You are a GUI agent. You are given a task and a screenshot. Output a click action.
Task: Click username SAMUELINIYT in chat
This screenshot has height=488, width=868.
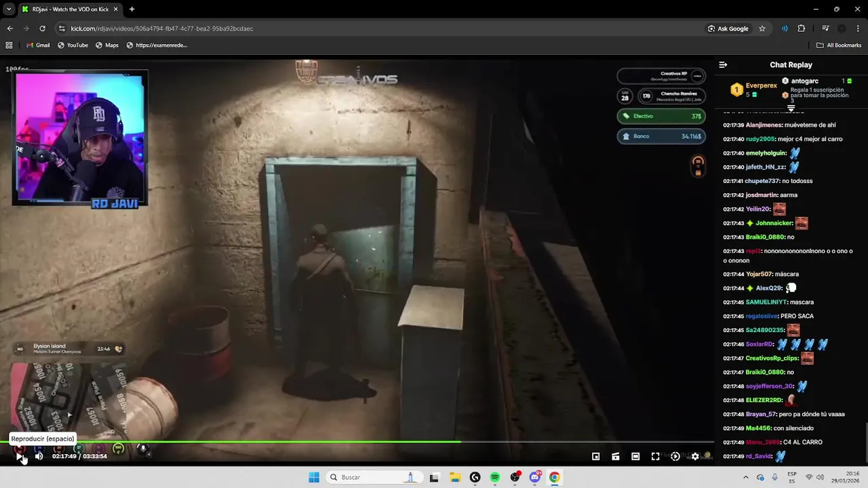tap(766, 302)
